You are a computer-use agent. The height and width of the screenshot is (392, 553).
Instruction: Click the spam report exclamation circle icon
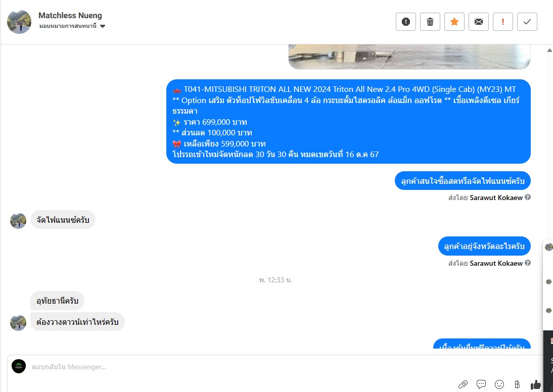405,22
